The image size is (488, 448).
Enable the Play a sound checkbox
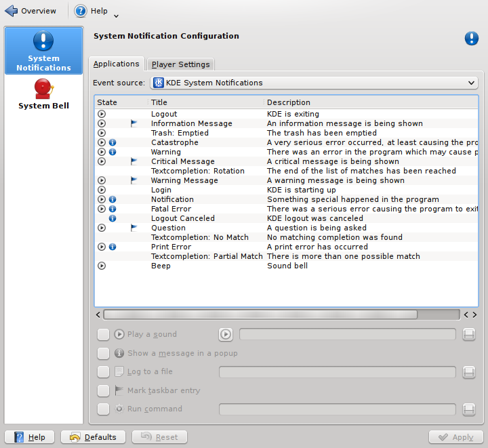(x=103, y=334)
